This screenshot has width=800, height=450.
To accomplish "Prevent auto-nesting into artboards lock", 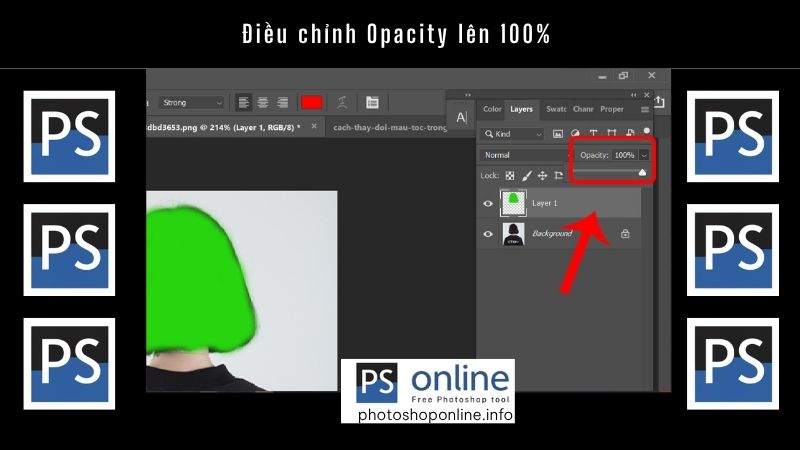I will click(559, 176).
